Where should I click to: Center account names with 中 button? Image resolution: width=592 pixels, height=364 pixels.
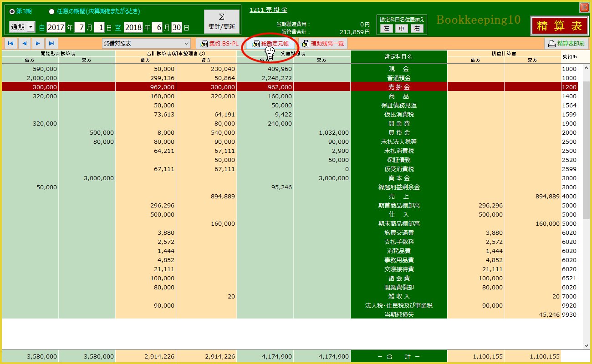pyautogui.click(x=401, y=28)
